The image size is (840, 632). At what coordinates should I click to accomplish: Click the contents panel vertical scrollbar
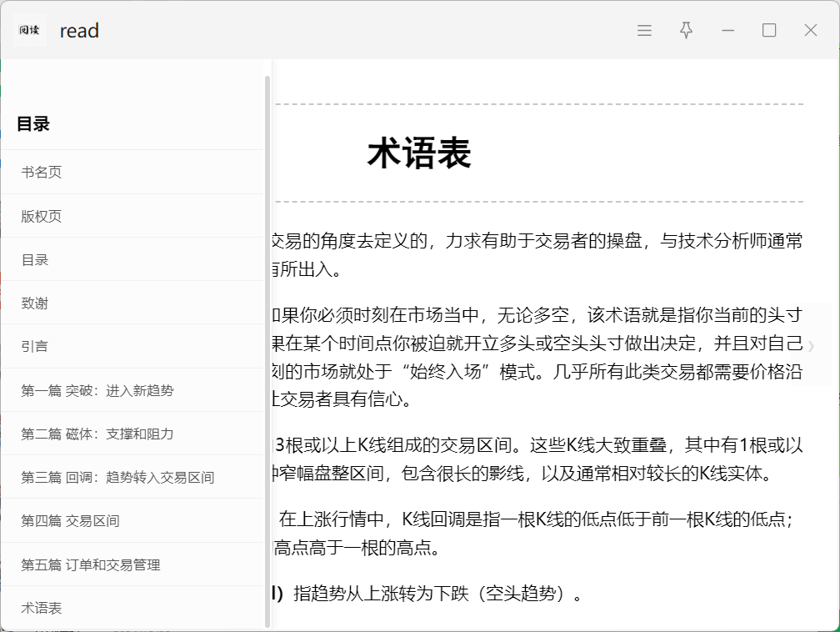pyautogui.click(x=267, y=350)
